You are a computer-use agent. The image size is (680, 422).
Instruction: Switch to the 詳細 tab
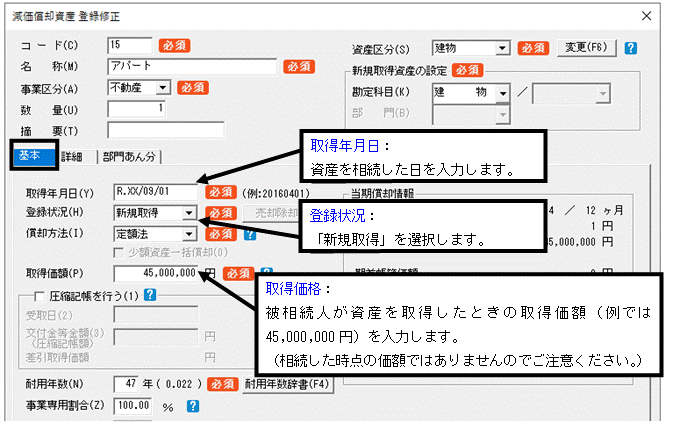71,156
